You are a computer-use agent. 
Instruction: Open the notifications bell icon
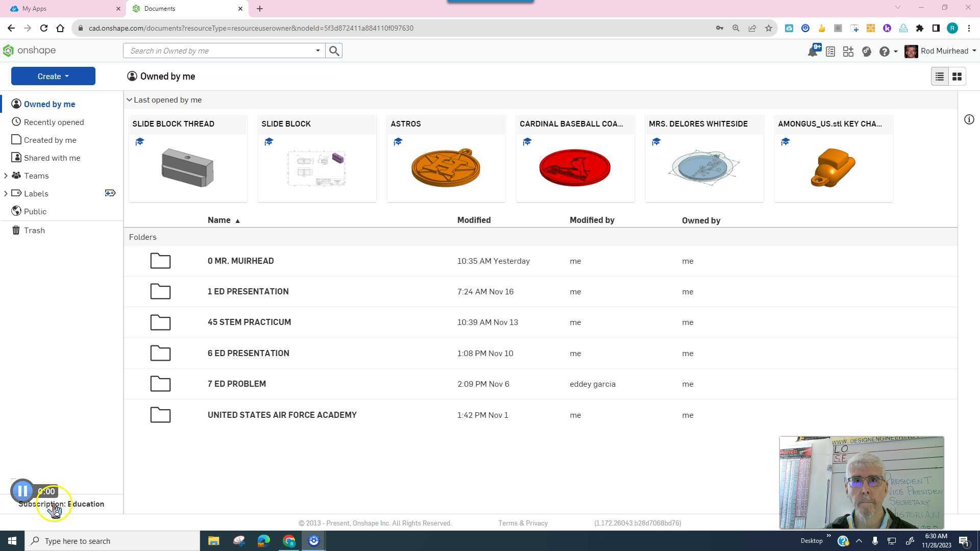click(x=812, y=51)
